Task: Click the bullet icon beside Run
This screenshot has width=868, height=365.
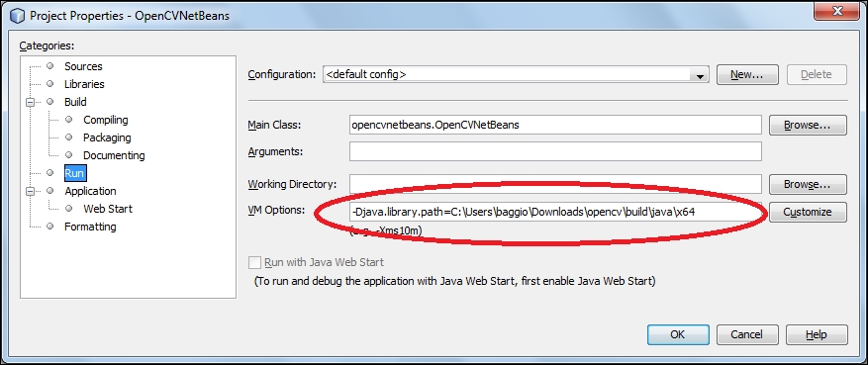Action: [50, 172]
